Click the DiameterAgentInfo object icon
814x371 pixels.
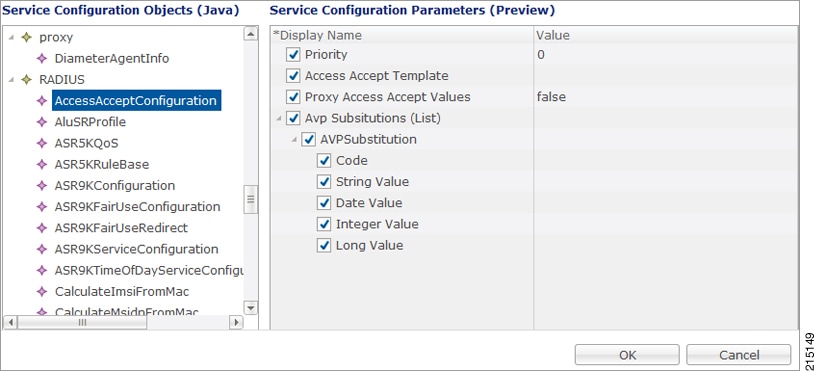42,59
